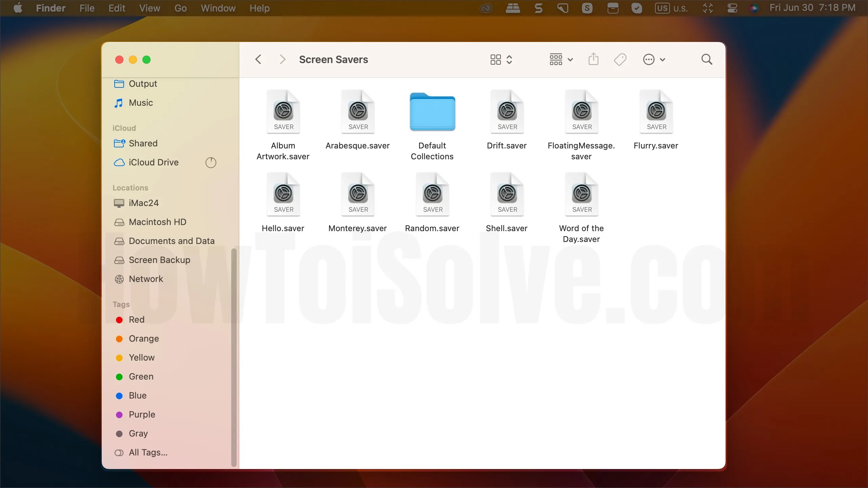
Task: Open the Default Collections folder
Action: tap(432, 112)
